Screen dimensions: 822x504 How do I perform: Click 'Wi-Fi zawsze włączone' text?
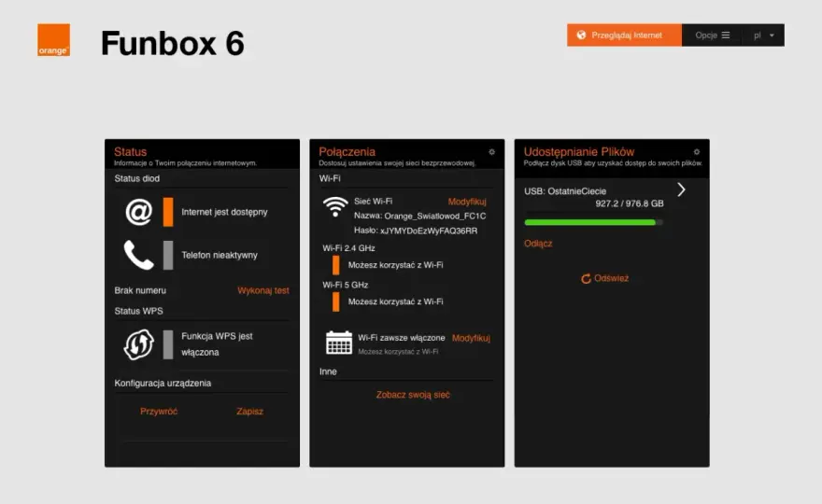(402, 338)
